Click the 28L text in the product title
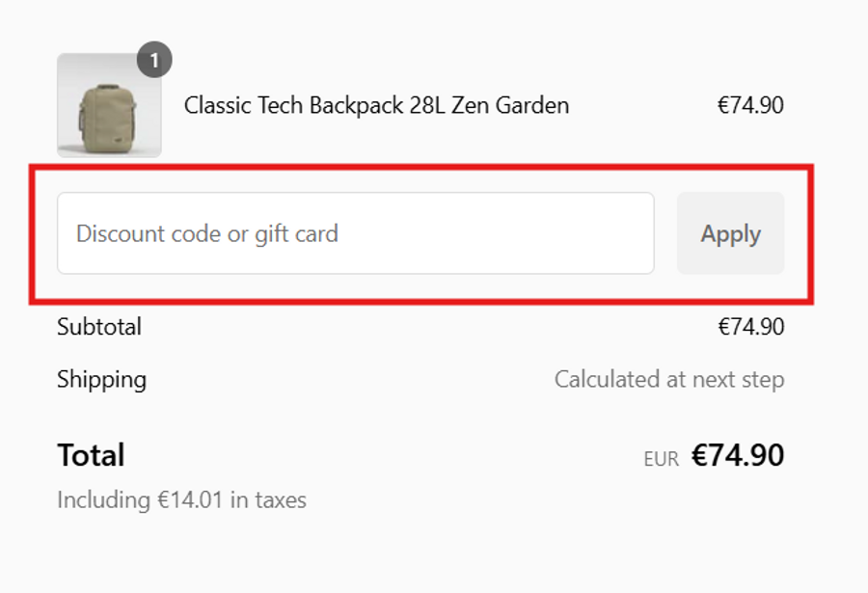The image size is (868, 593). click(424, 105)
